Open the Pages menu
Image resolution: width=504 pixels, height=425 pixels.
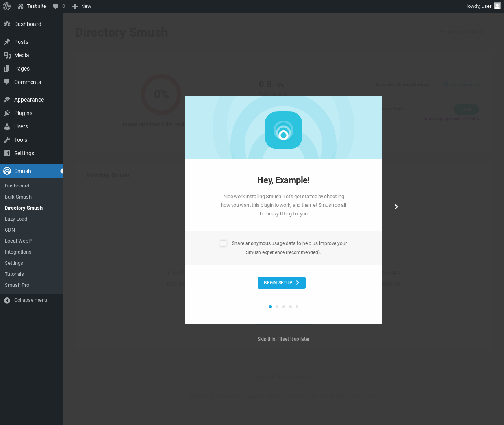31,69
